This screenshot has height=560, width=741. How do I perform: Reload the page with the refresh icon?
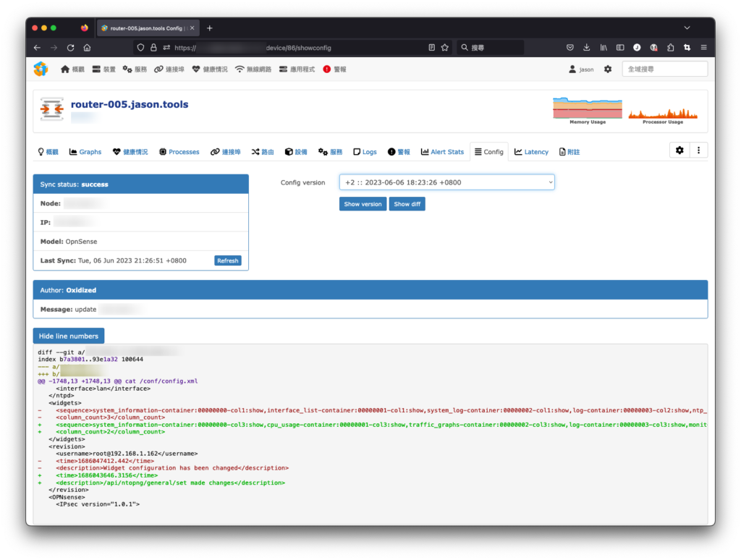70,48
